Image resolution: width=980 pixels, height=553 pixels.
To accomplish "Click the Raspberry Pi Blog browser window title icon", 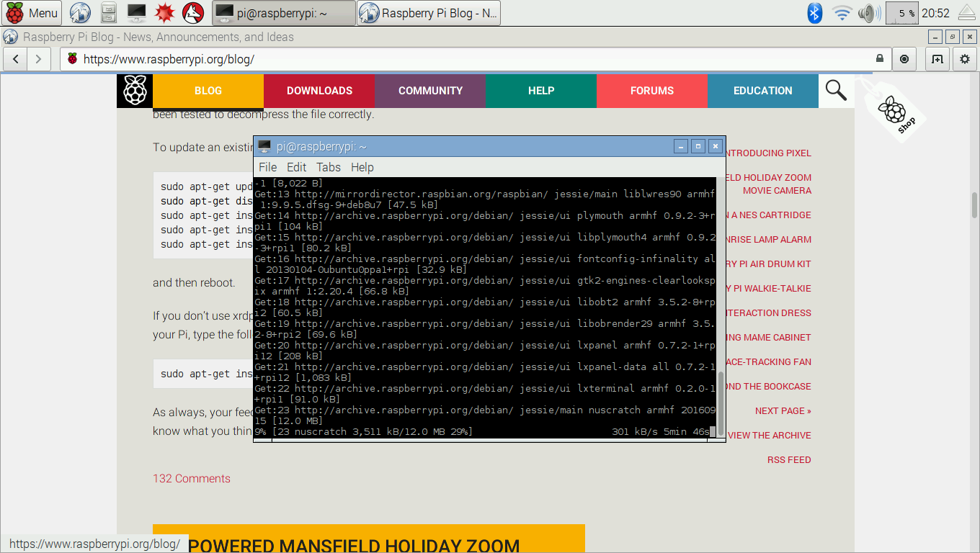I will 10,37.
